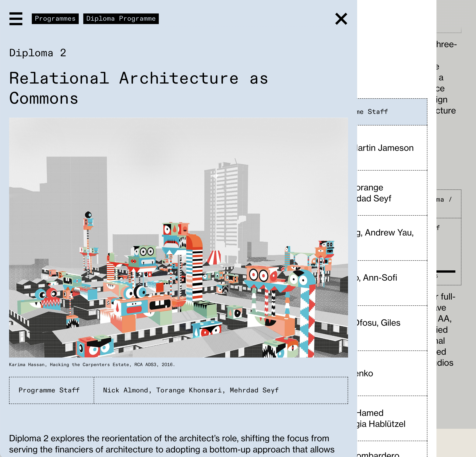476x457 pixels.
Task: Click the Diploma 2 explores description paragraph
Action: 172,444
